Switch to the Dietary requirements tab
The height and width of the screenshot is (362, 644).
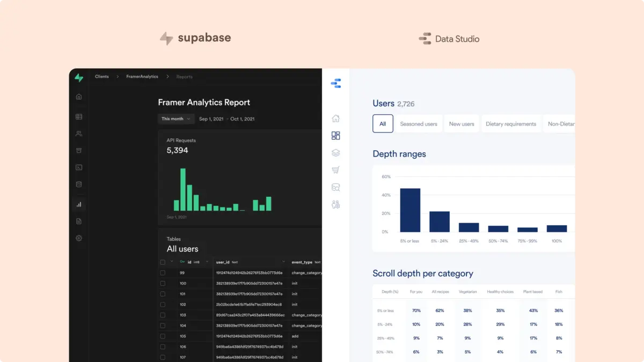pos(511,124)
